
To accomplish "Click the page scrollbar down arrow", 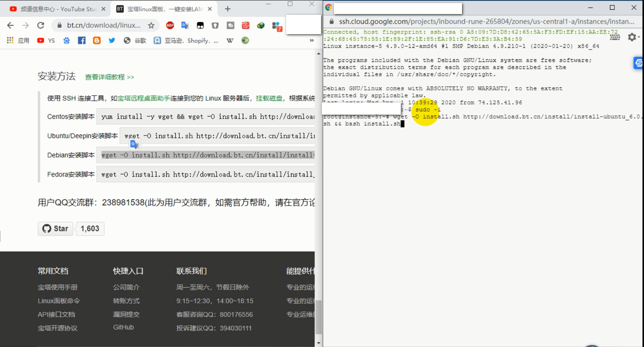I will (319, 343).
